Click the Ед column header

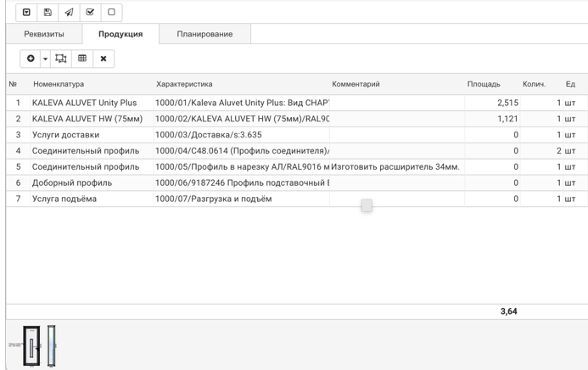coord(570,84)
